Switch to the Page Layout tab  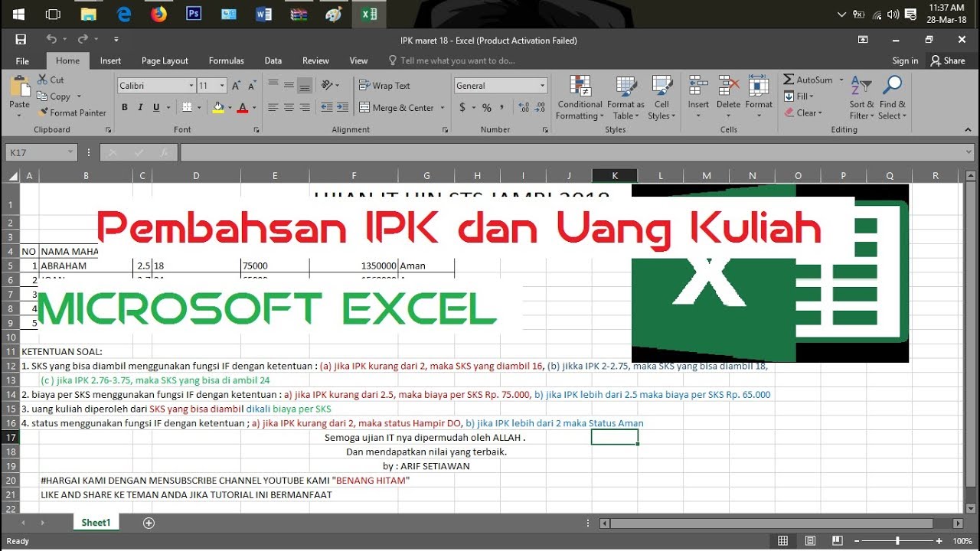tap(165, 60)
